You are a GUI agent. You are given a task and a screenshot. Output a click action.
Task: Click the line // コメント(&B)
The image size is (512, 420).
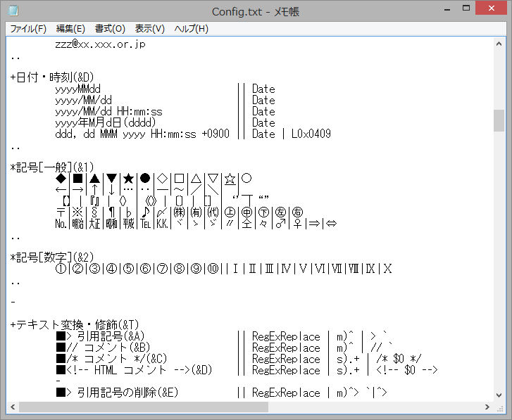pyautogui.click(x=103, y=348)
